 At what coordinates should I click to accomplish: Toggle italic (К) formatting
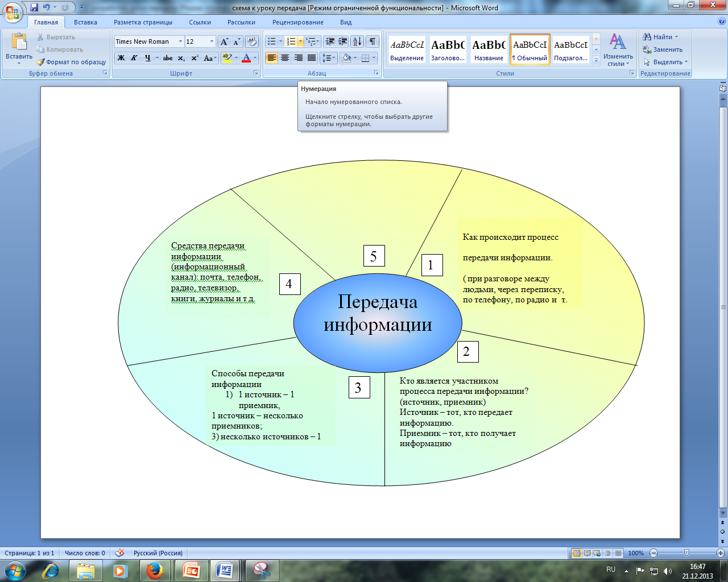click(134, 58)
